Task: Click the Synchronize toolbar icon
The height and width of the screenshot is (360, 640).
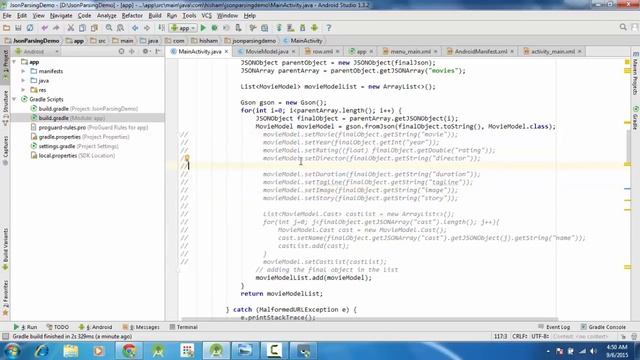Action: pos(30,28)
